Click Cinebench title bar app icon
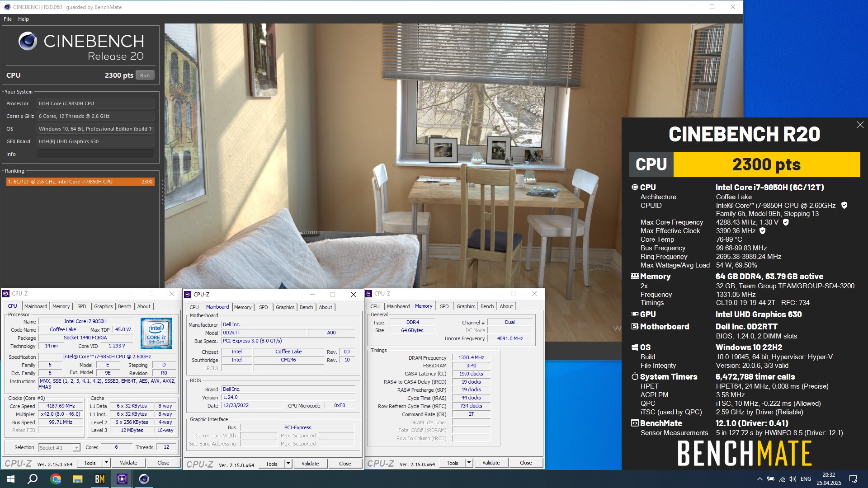 tap(7, 7)
